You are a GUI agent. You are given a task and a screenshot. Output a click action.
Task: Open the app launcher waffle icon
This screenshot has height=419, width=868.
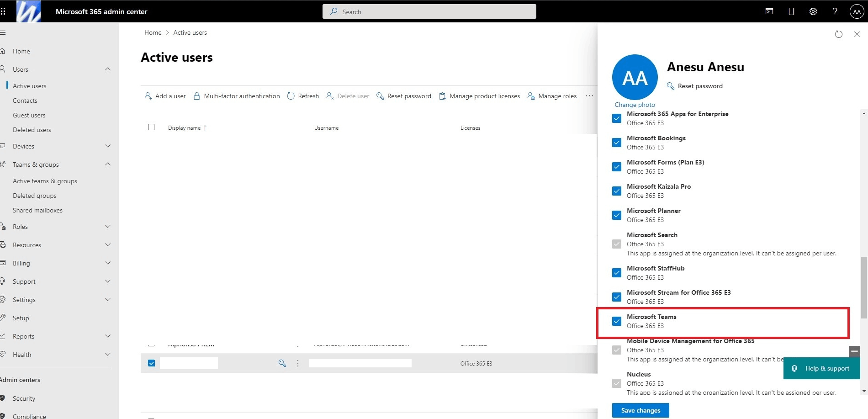(3, 11)
